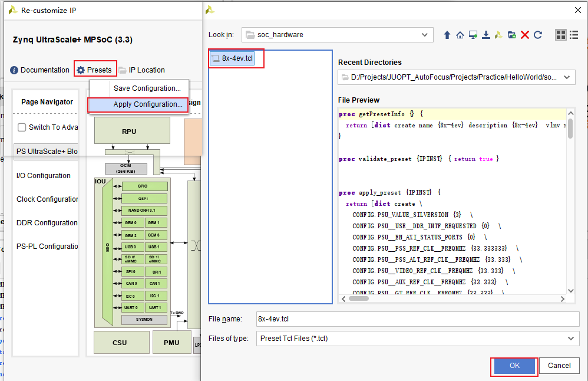
Task: Go to desktop directory icon
Action: tap(473, 35)
